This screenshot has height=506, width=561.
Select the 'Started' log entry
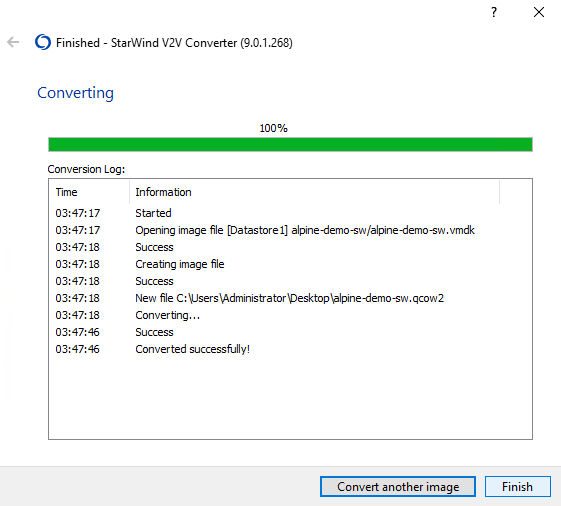[x=153, y=213]
